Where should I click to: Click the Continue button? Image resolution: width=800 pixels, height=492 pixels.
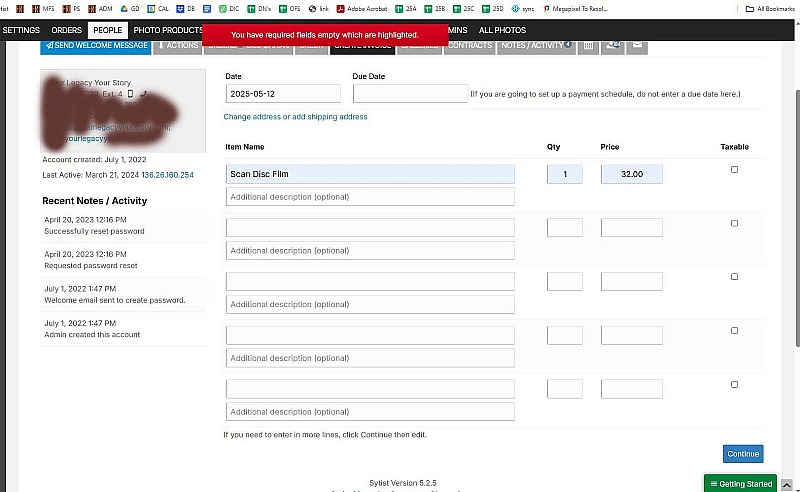pos(743,454)
